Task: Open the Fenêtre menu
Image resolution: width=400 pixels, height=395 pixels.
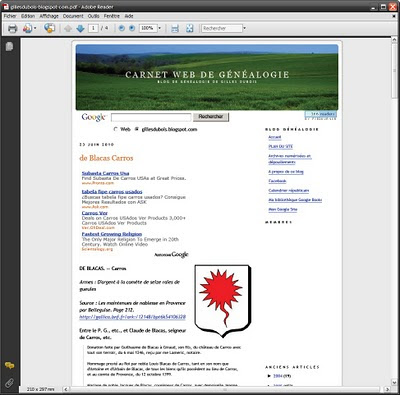Action: coord(111,16)
